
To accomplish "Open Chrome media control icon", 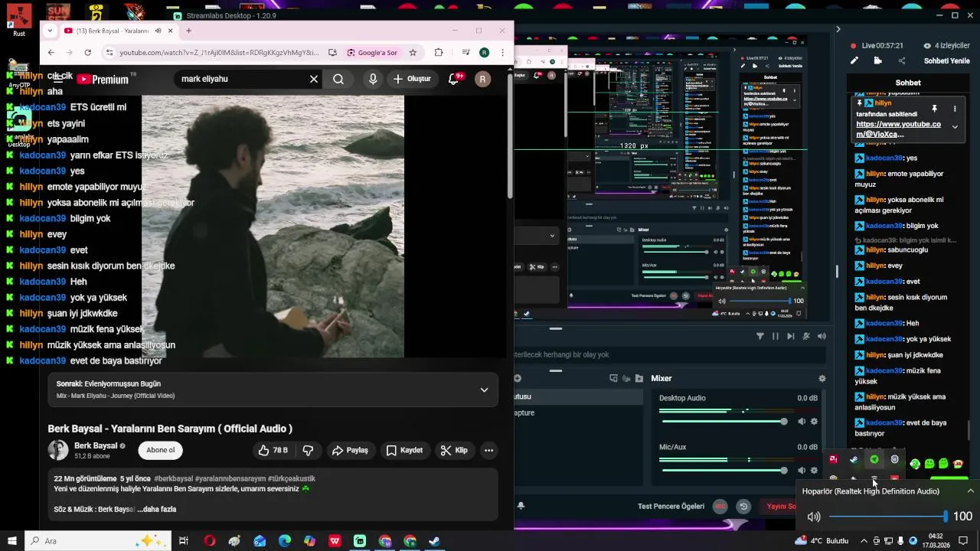I will (465, 52).
